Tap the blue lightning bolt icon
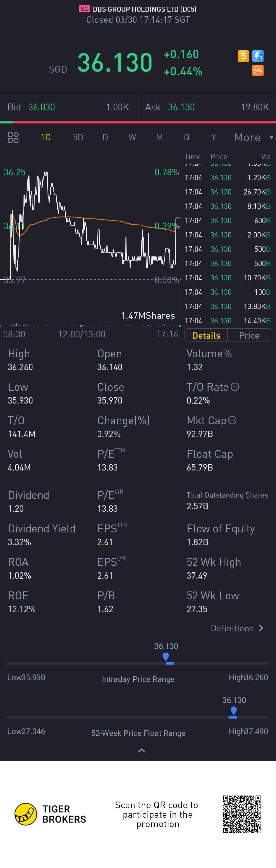This screenshot has height=868, width=276. (x=258, y=56)
